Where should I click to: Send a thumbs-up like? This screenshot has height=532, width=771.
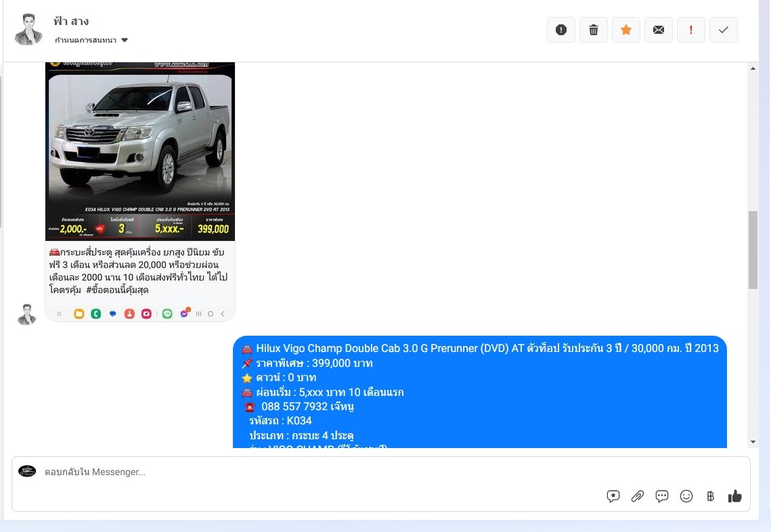click(734, 496)
